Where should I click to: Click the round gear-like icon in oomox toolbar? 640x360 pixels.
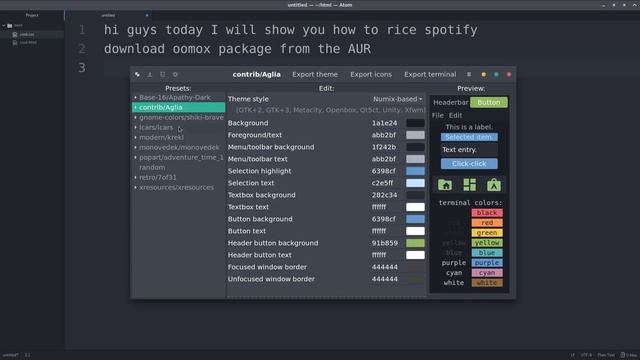pyautogui.click(x=175, y=74)
